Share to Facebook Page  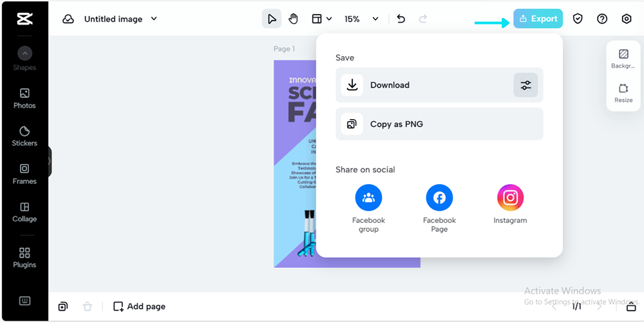[439, 209]
